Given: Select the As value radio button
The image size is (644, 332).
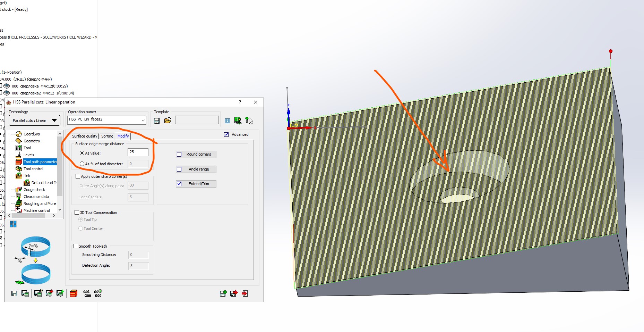Looking at the screenshot, I should coord(82,153).
